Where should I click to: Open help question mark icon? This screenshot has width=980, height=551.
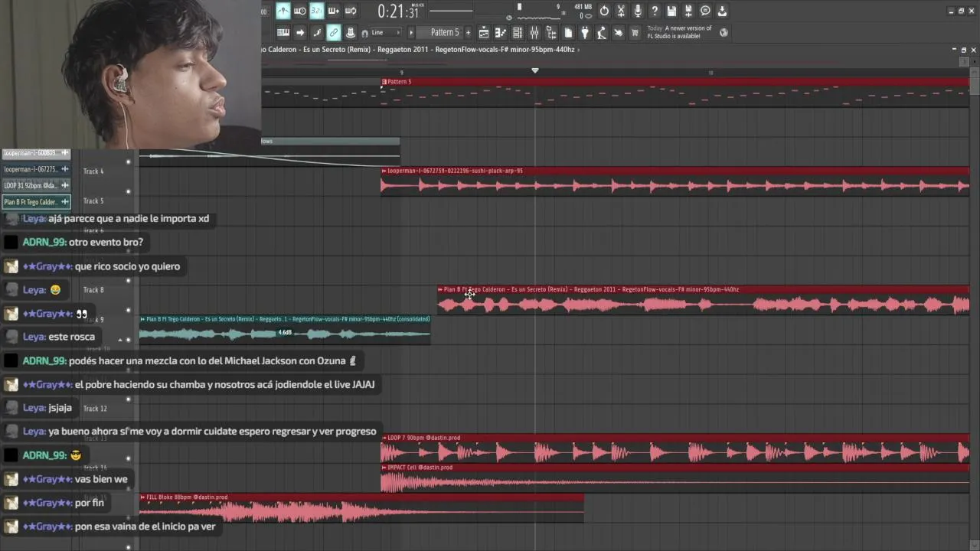tap(655, 11)
